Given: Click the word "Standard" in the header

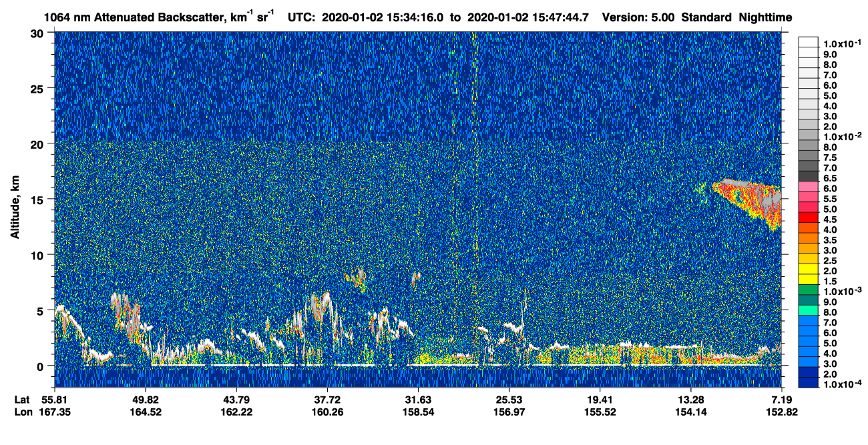Looking at the screenshot, I should click(707, 17).
